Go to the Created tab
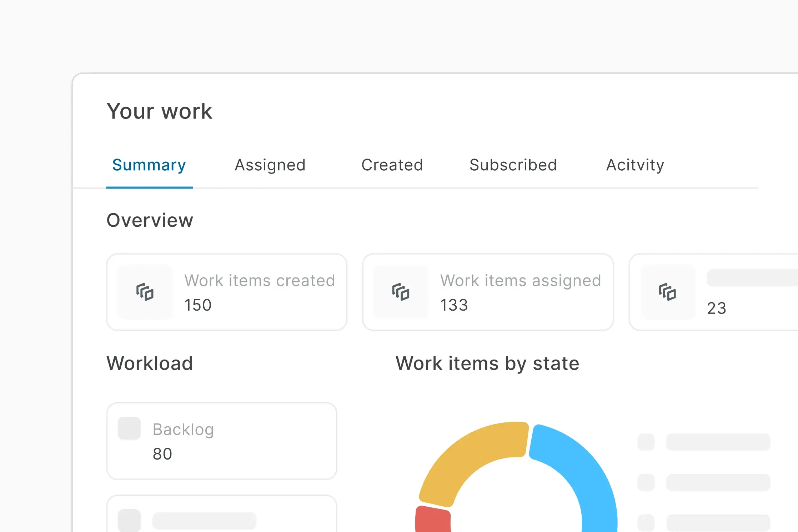 pos(392,165)
